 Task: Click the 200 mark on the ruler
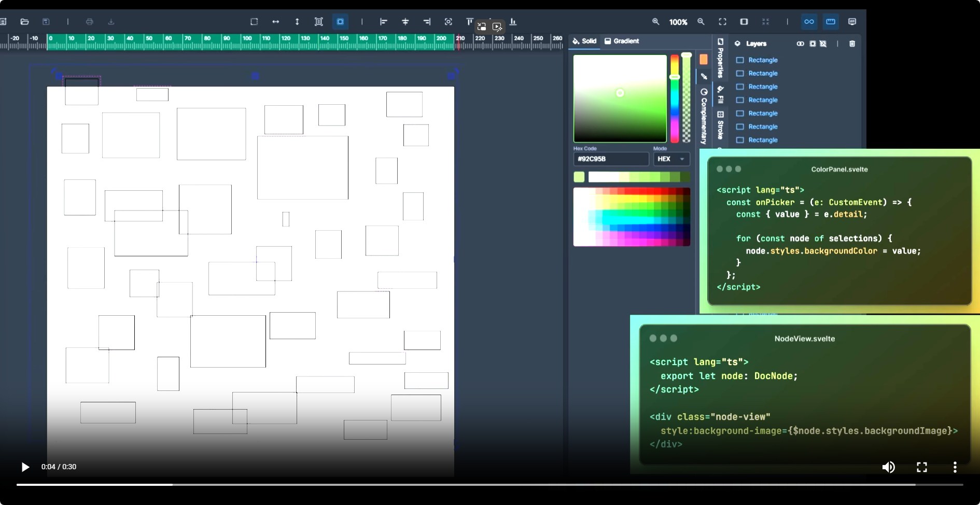(x=441, y=38)
